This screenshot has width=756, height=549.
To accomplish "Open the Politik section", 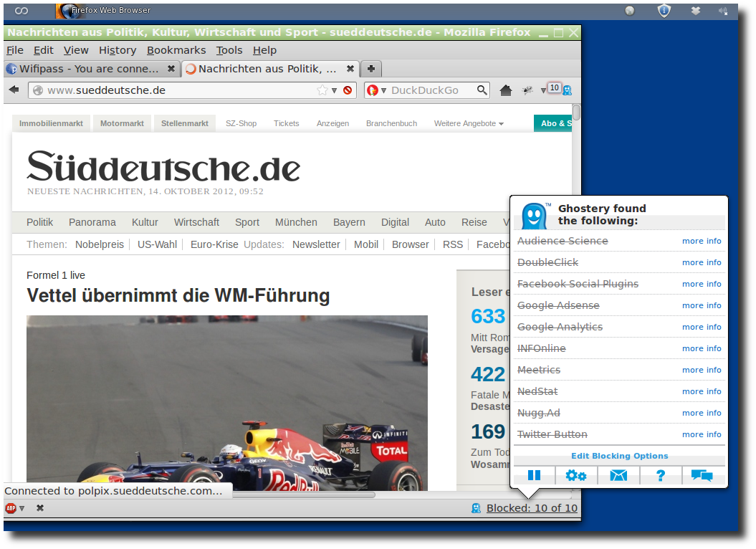I will pyautogui.click(x=39, y=222).
